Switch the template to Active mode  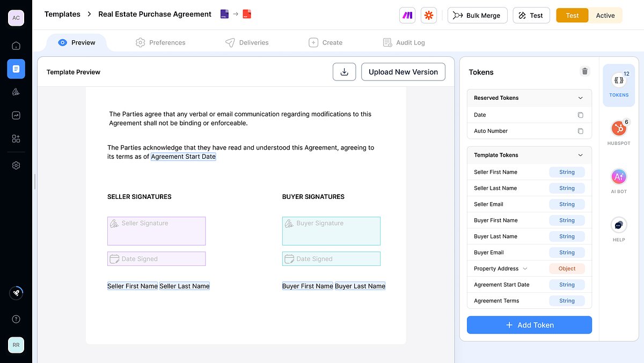point(605,16)
